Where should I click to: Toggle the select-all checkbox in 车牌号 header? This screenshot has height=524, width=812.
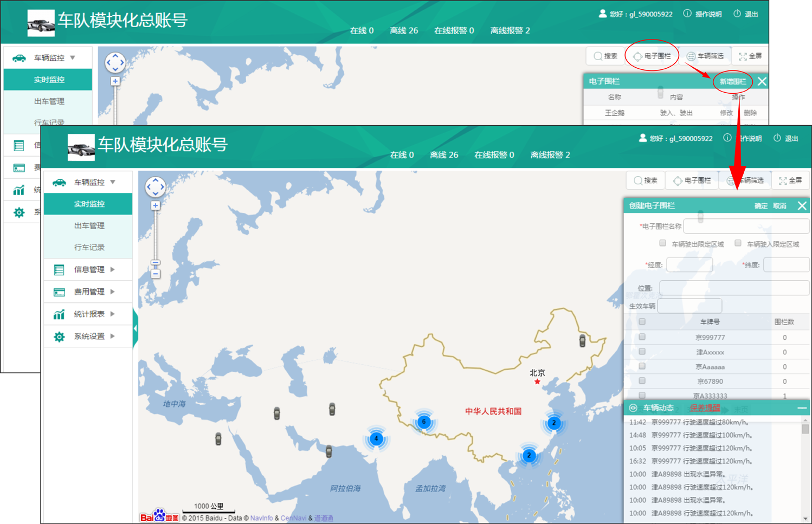(642, 321)
